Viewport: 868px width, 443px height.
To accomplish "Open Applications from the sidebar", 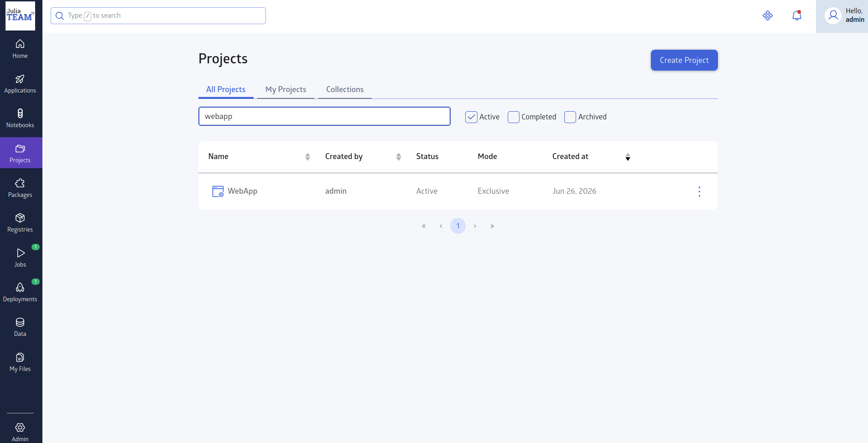I will pyautogui.click(x=20, y=84).
